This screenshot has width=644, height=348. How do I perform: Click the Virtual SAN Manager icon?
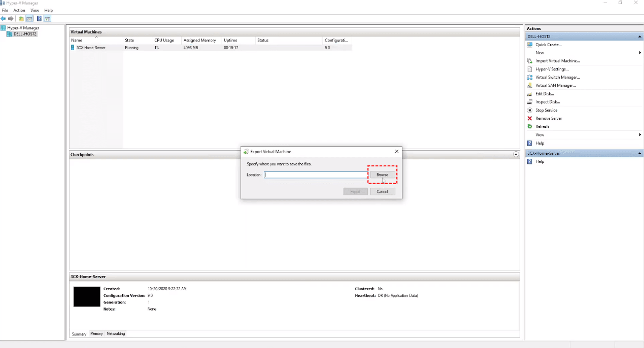pyautogui.click(x=530, y=85)
